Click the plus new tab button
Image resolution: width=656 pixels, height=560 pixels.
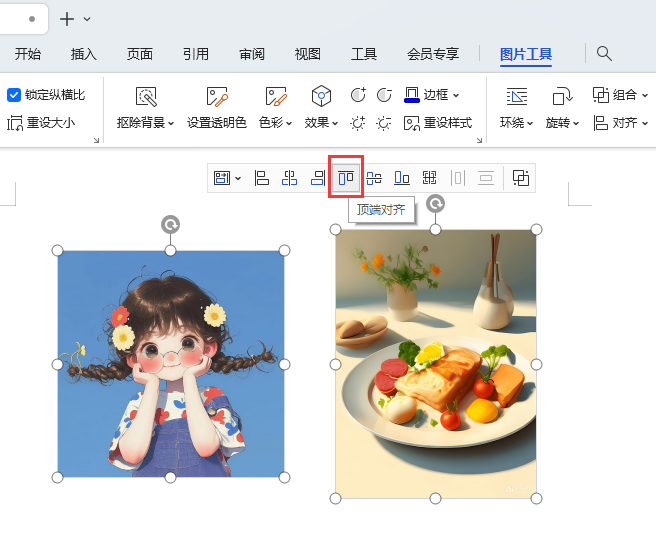point(67,19)
